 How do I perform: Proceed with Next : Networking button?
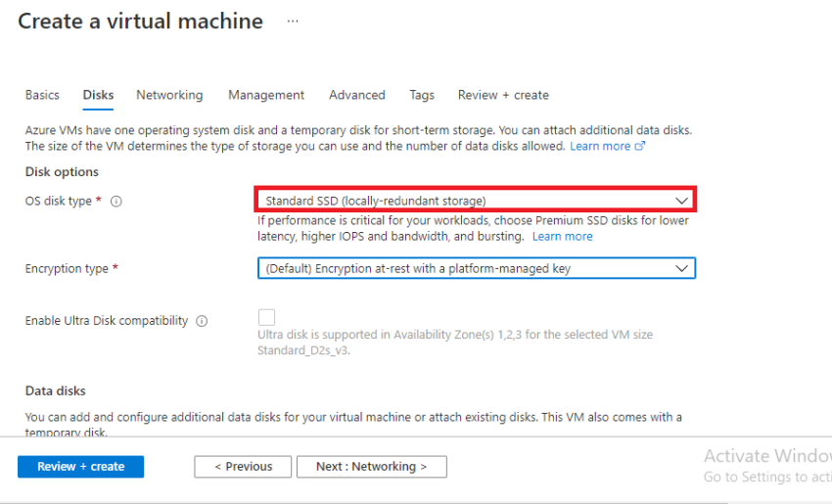[x=371, y=467]
